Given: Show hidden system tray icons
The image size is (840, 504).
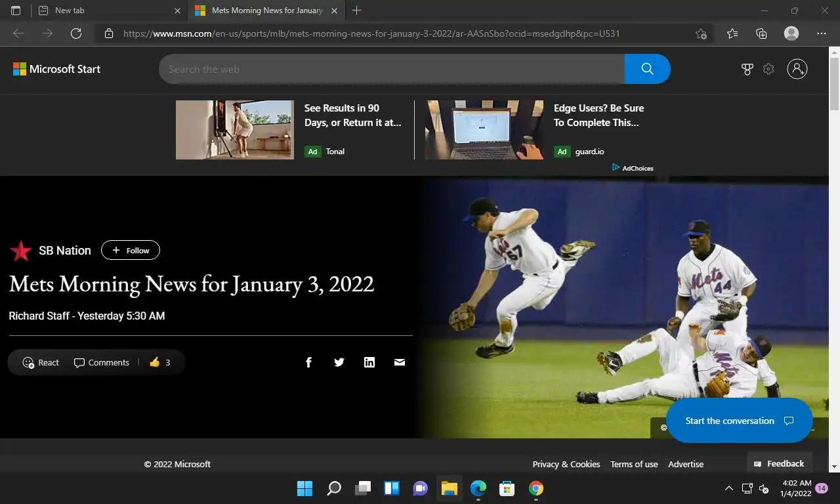Looking at the screenshot, I should point(728,488).
